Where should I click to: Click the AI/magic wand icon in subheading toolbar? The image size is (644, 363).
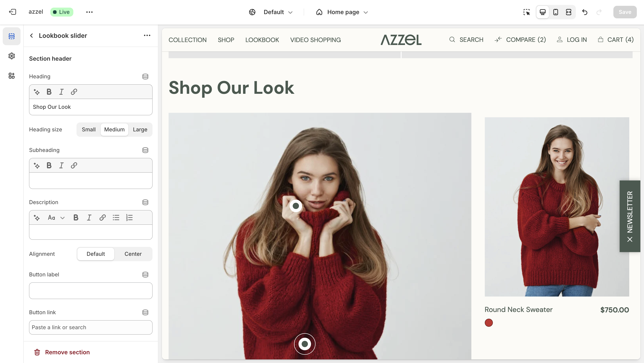[x=37, y=165]
